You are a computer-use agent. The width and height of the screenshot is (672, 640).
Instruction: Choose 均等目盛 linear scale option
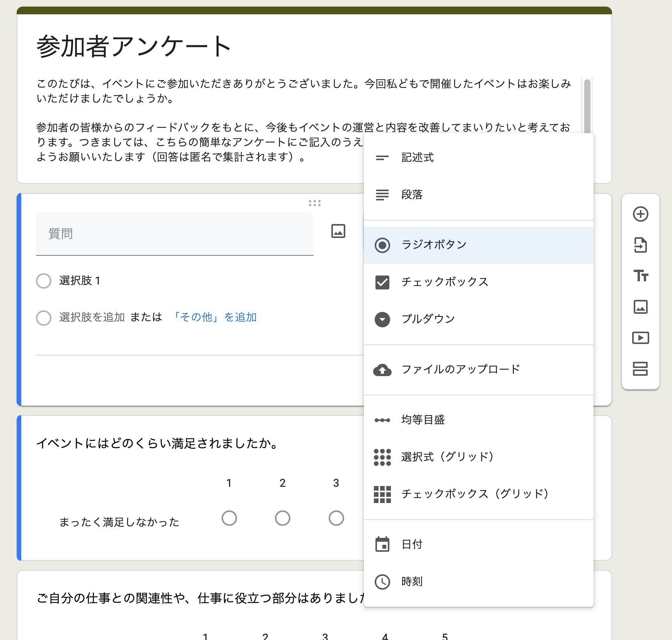coord(423,420)
